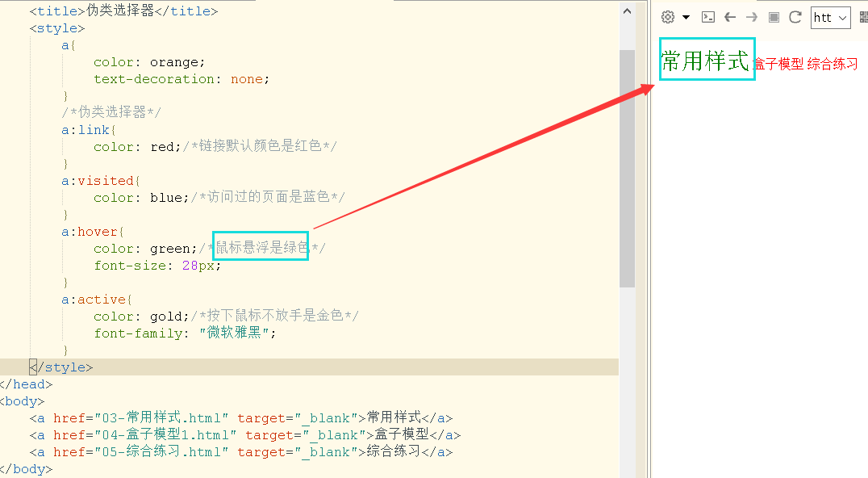Open the browser console icon
868x478 pixels.
pyautogui.click(x=708, y=17)
